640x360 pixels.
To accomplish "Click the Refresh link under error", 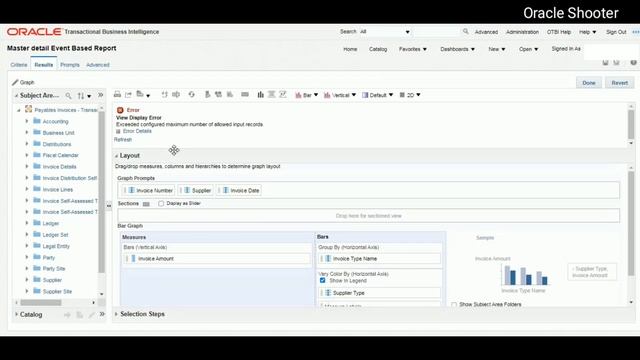I will click(x=123, y=140).
